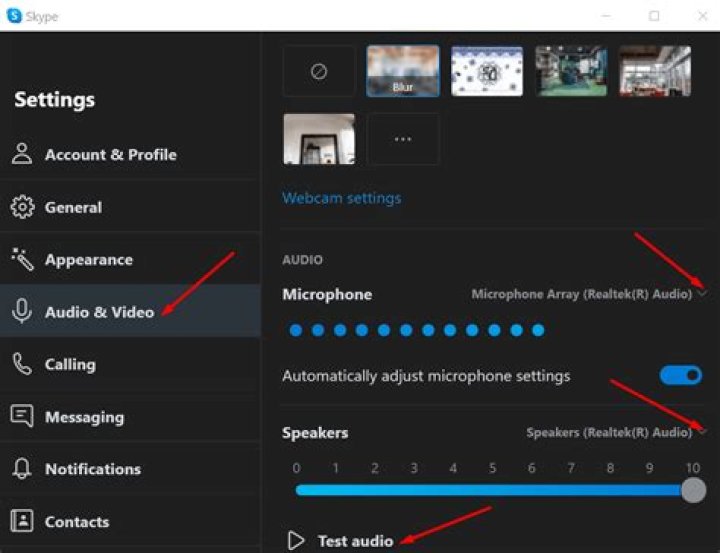
Task: Click Microphone Array (Realtek(R) Audio) selection
Action: (581, 294)
